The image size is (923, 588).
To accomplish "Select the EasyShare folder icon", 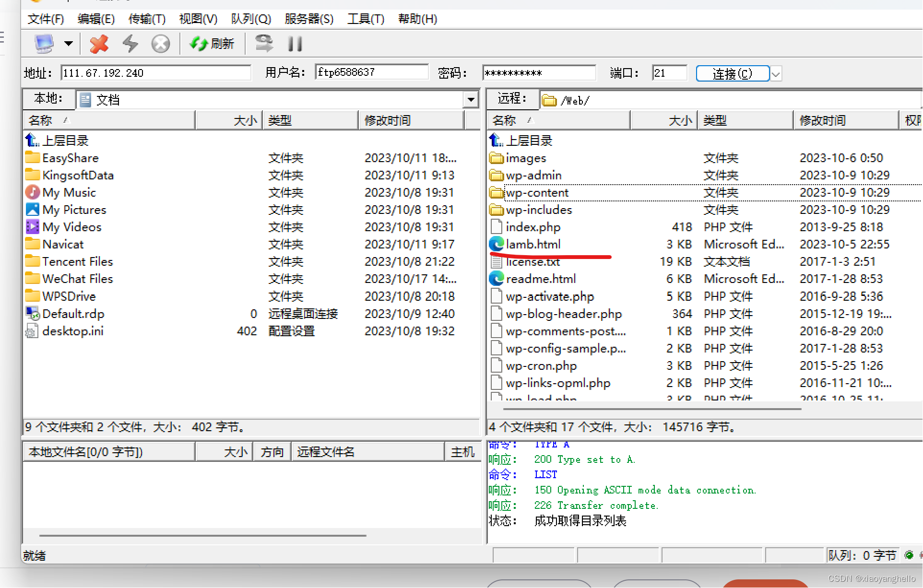I will [x=32, y=157].
